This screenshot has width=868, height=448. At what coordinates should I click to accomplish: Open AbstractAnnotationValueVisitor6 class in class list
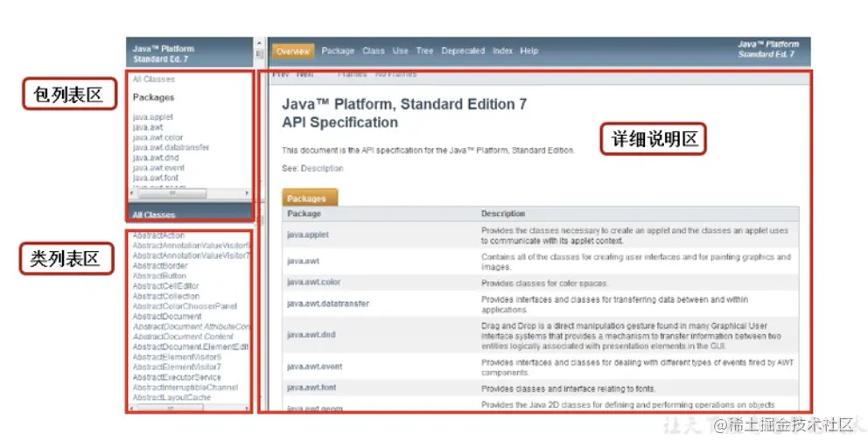point(191,245)
